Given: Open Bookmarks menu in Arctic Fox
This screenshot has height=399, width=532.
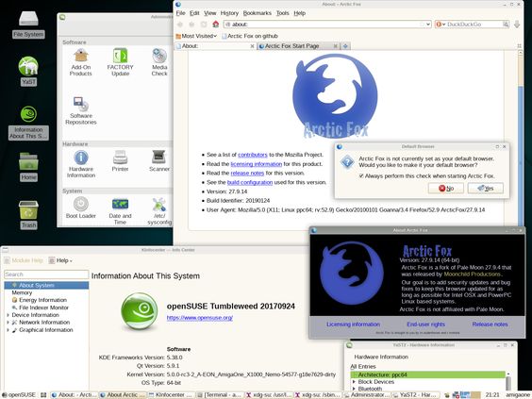Looking at the screenshot, I should tap(258, 13).
